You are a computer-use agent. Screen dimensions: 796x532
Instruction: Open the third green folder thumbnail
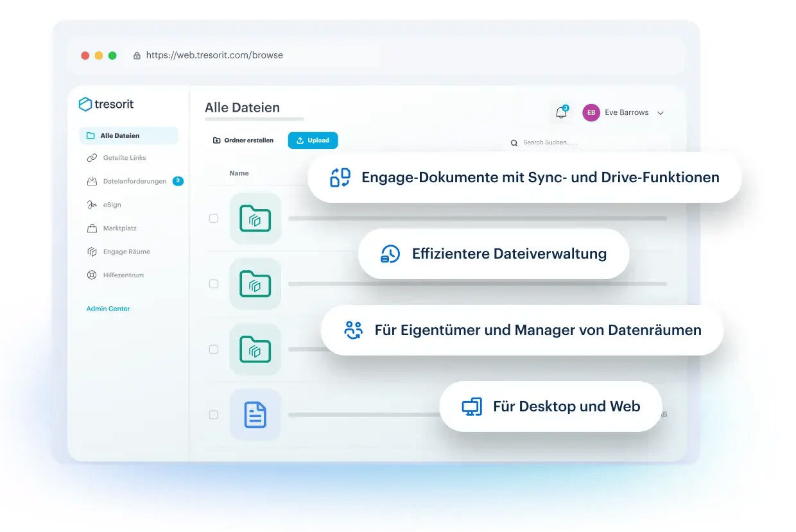pyautogui.click(x=255, y=349)
